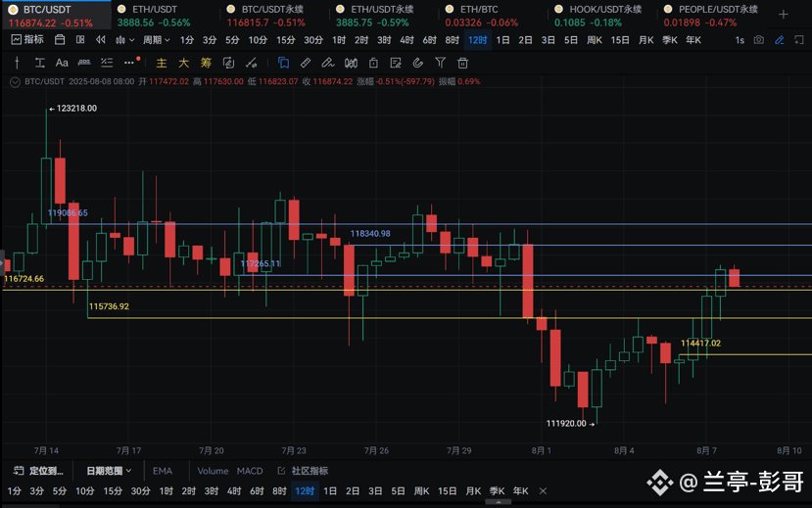Click the blue bookmark layers icon
The width and height of the screenshot is (812, 508).
click(283, 63)
